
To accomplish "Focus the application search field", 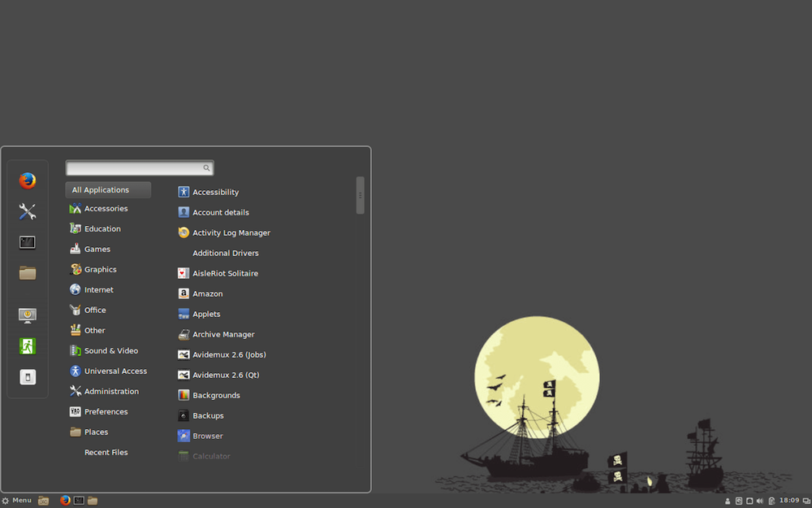I will tap(140, 168).
